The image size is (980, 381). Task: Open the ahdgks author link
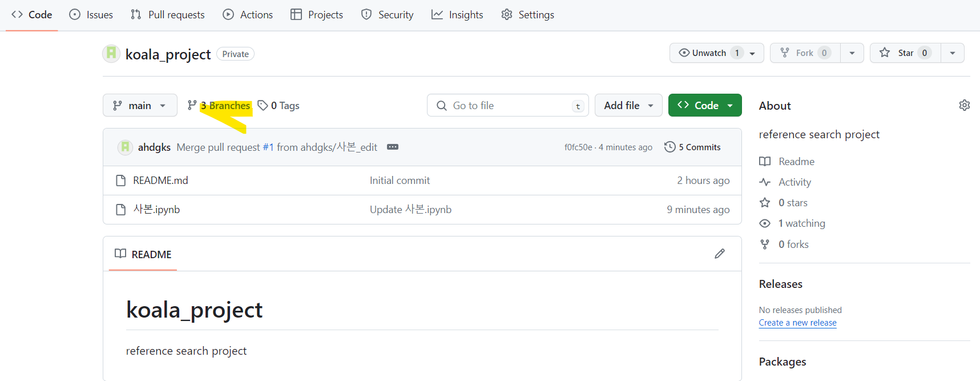(154, 147)
